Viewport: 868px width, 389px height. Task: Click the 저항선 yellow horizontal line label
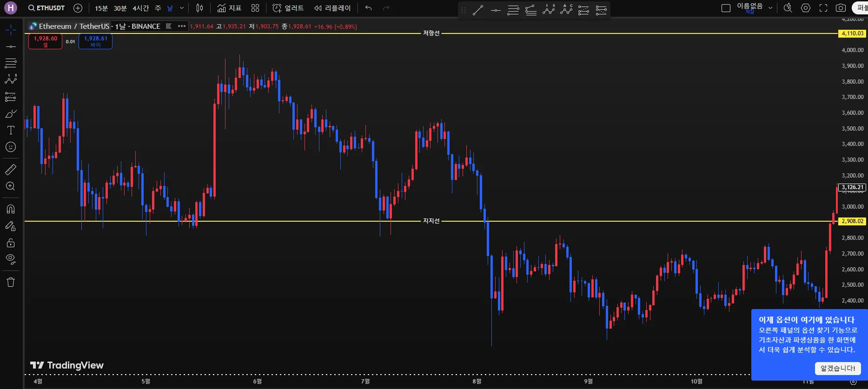pyautogui.click(x=431, y=33)
